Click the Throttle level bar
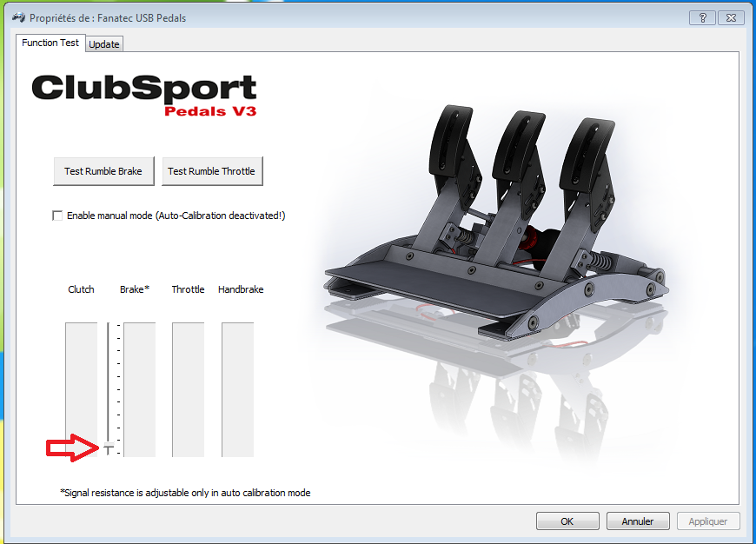Viewport: 756px width, 544px height. click(x=188, y=389)
